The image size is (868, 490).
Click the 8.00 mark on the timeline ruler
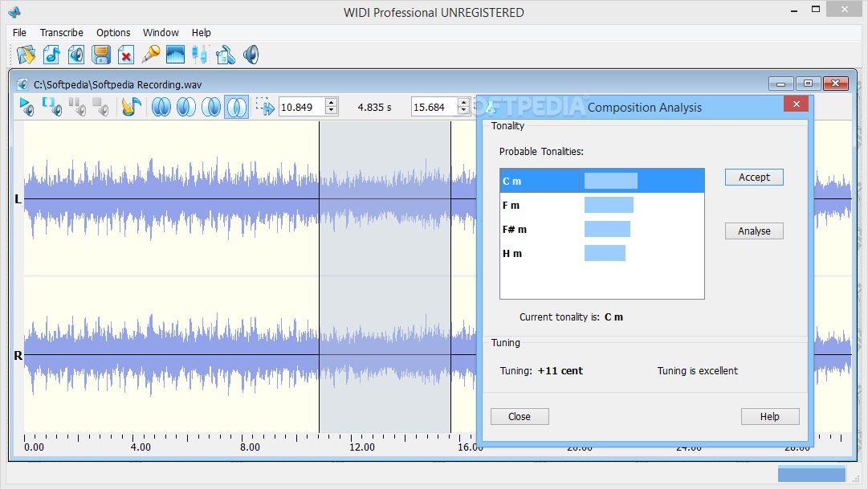250,447
